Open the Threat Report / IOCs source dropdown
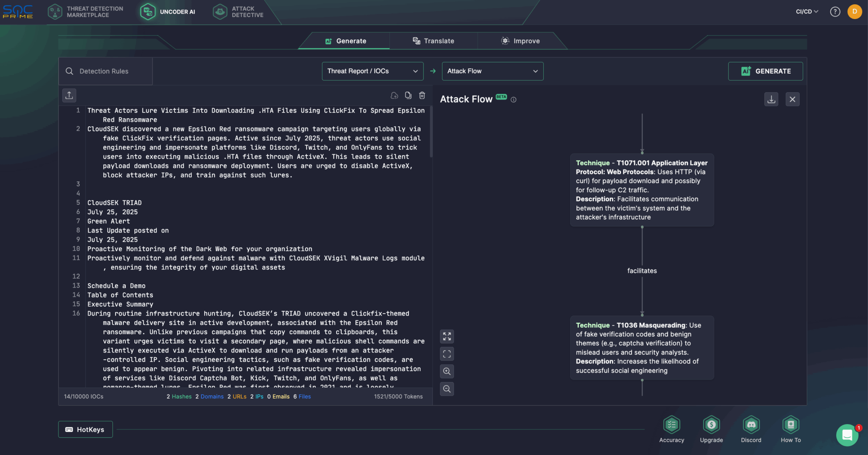This screenshot has width=868, height=455. tap(372, 71)
